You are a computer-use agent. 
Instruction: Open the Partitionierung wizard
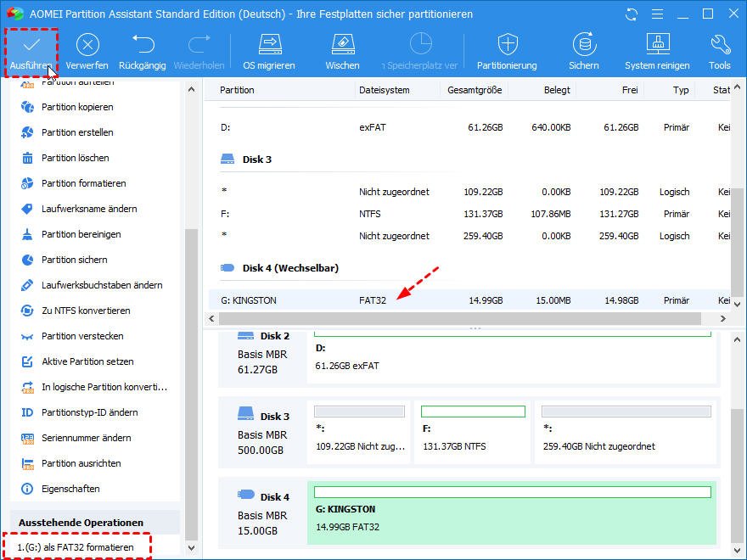pos(507,52)
